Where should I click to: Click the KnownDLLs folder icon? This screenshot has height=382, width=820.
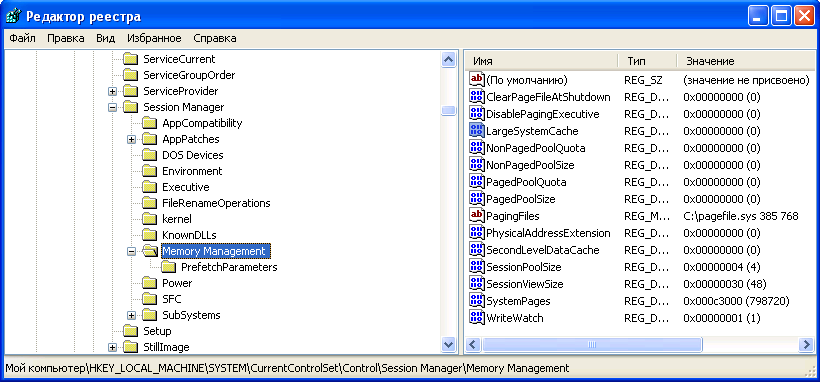(150, 235)
